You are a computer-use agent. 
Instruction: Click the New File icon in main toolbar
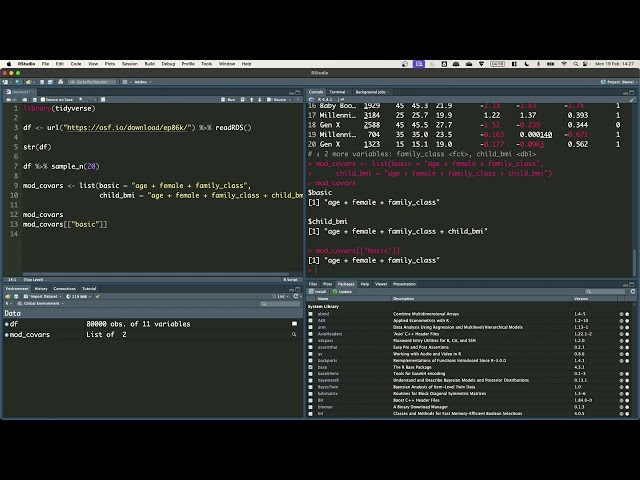click(6, 82)
